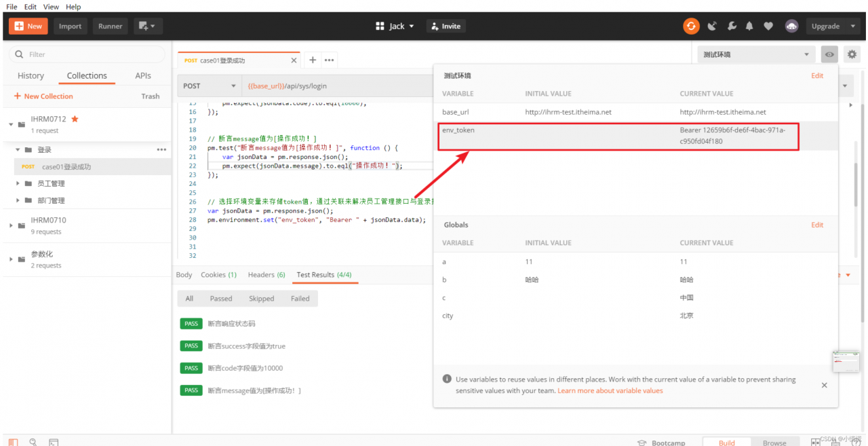Open the Jack workspace dropdown
The width and height of the screenshot is (868, 446).
click(x=395, y=26)
